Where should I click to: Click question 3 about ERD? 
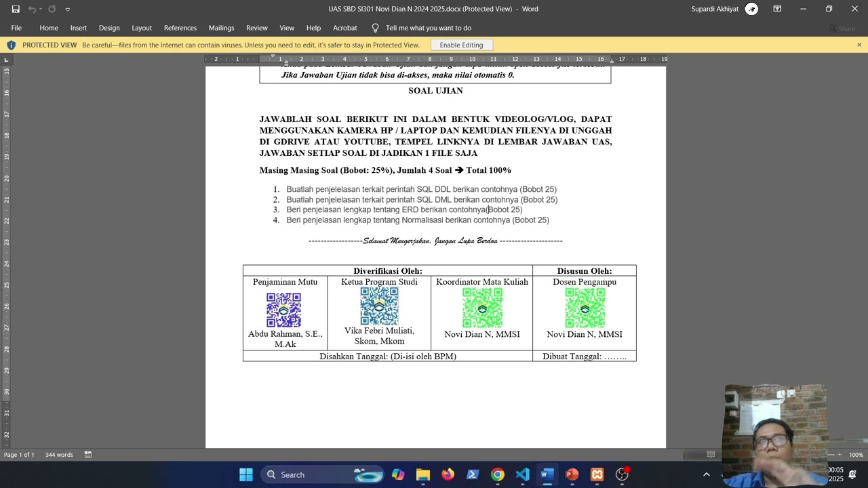coord(404,210)
